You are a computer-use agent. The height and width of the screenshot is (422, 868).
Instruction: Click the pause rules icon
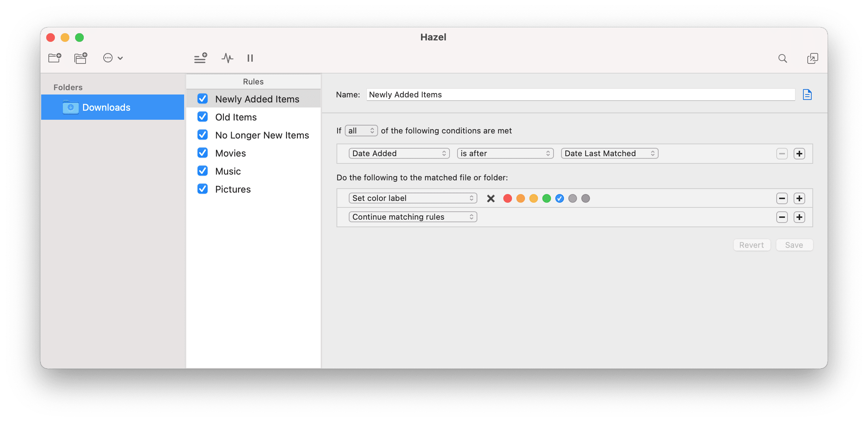click(x=249, y=58)
